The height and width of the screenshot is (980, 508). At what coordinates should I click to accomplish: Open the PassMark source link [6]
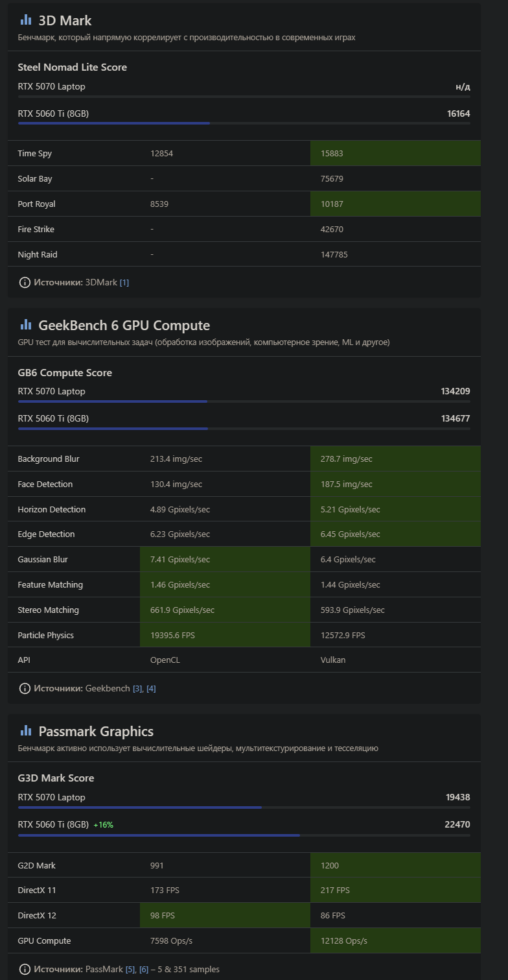pyautogui.click(x=144, y=969)
